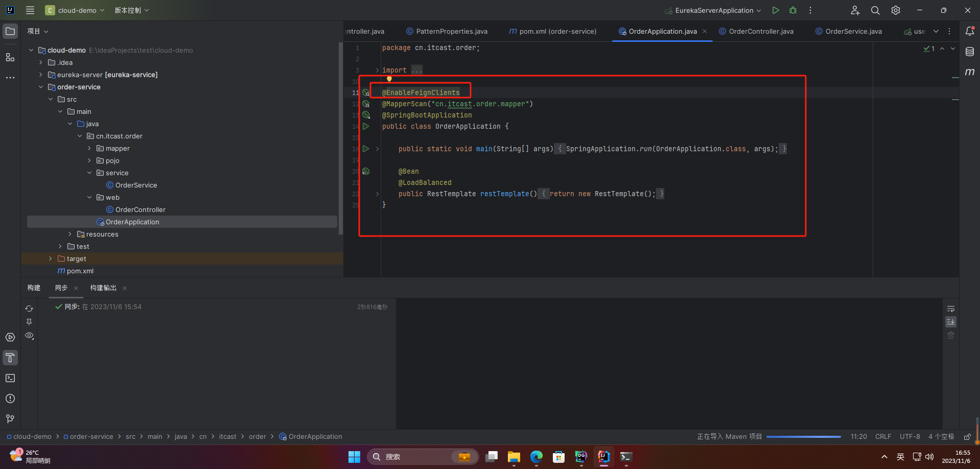This screenshot has height=469, width=980.
Task: Toggle read-only lock in status bar
Action: tap(967, 437)
